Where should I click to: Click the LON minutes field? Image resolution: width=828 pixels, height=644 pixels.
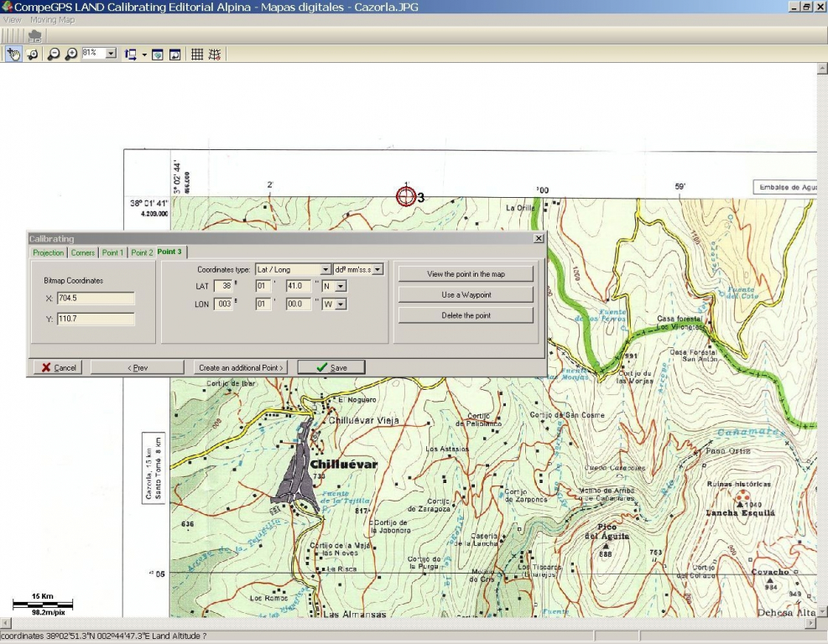(263, 304)
